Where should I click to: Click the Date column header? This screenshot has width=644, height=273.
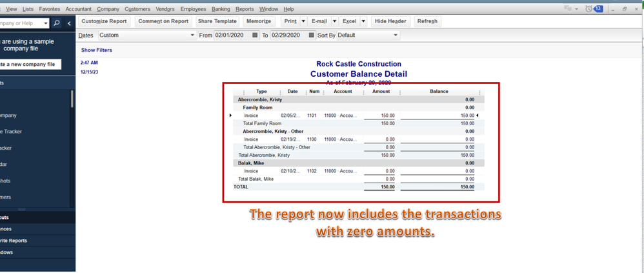pos(293,92)
